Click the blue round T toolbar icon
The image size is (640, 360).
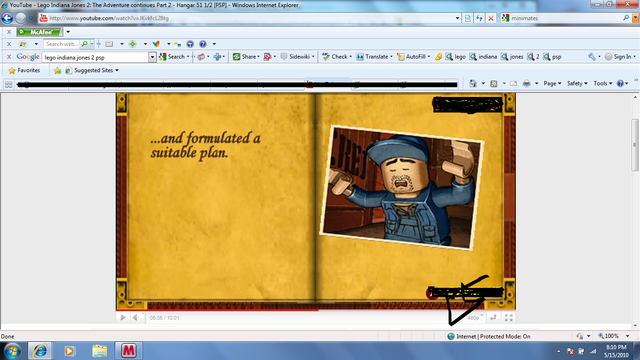click(190, 44)
